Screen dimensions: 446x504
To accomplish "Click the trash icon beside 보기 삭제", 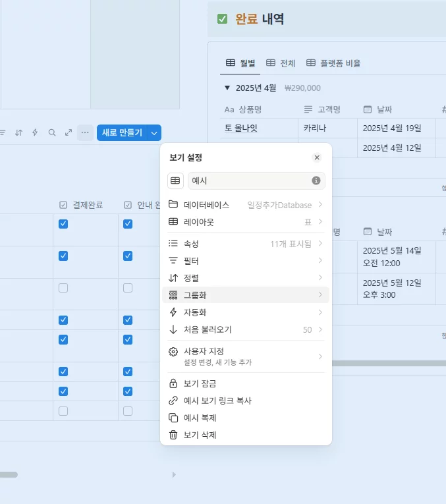I will pyautogui.click(x=173, y=435).
